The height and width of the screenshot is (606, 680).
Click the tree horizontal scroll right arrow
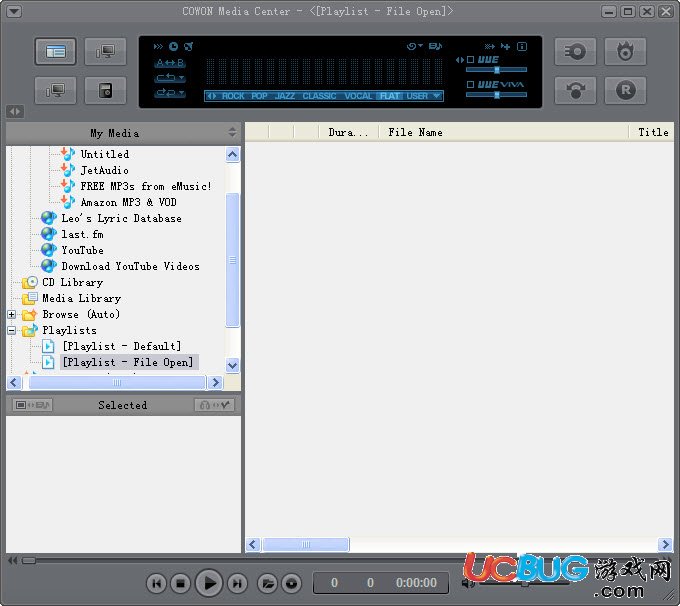[215, 382]
